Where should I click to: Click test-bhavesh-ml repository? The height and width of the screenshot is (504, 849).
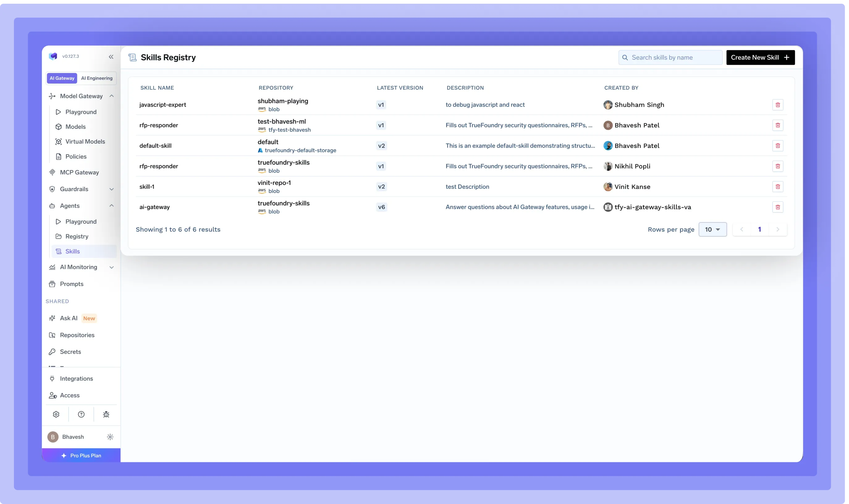[x=282, y=121]
